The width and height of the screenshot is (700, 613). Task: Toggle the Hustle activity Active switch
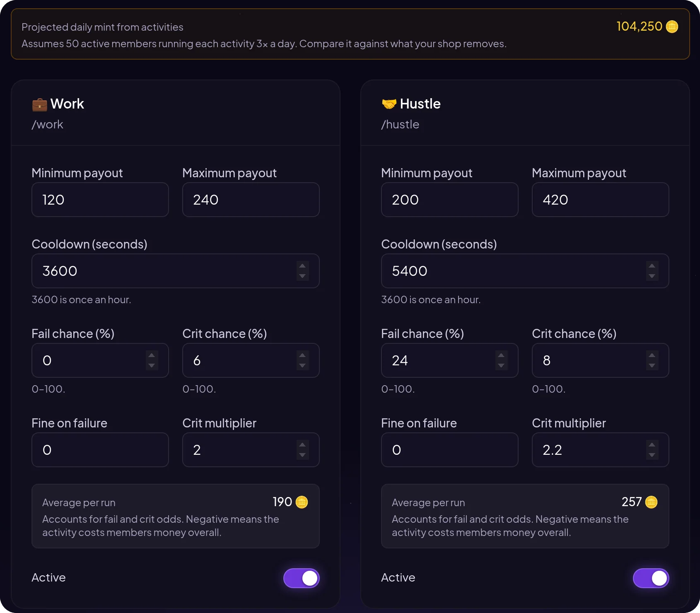(x=651, y=578)
